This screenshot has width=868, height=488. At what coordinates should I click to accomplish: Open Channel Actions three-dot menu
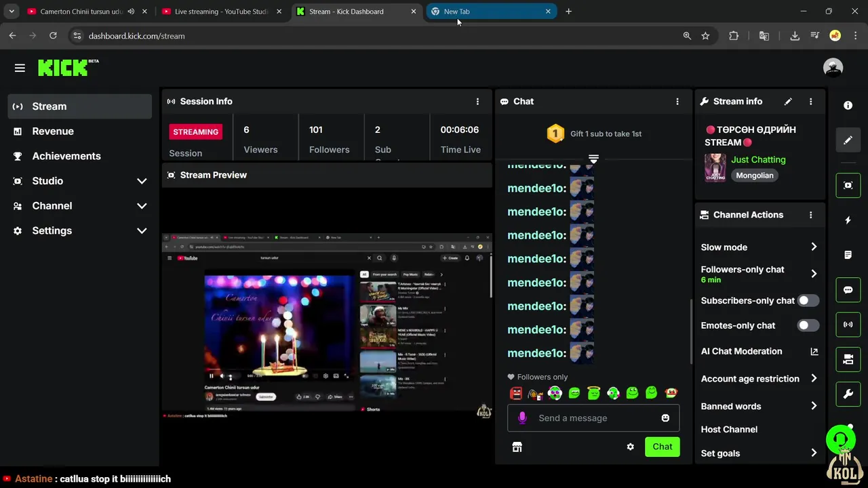tap(810, 215)
